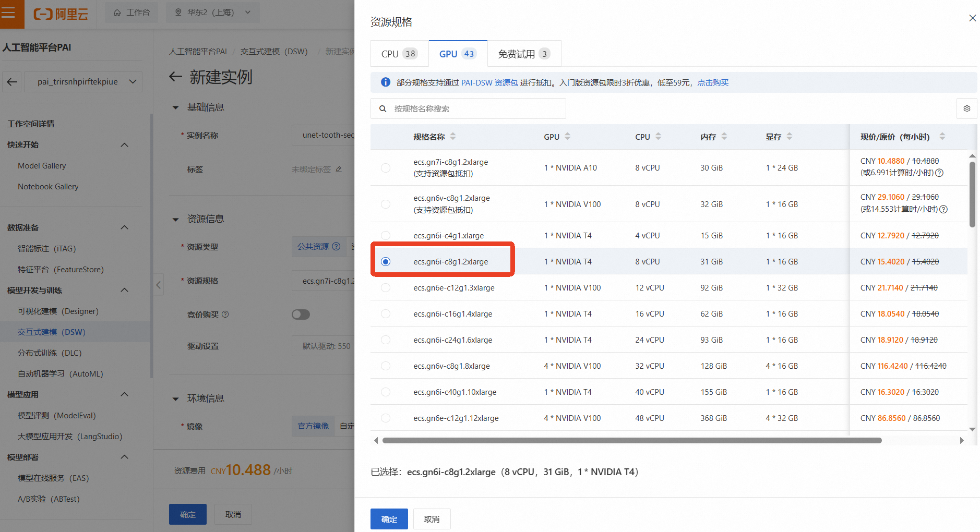Sort by 内存 column

click(x=724, y=136)
